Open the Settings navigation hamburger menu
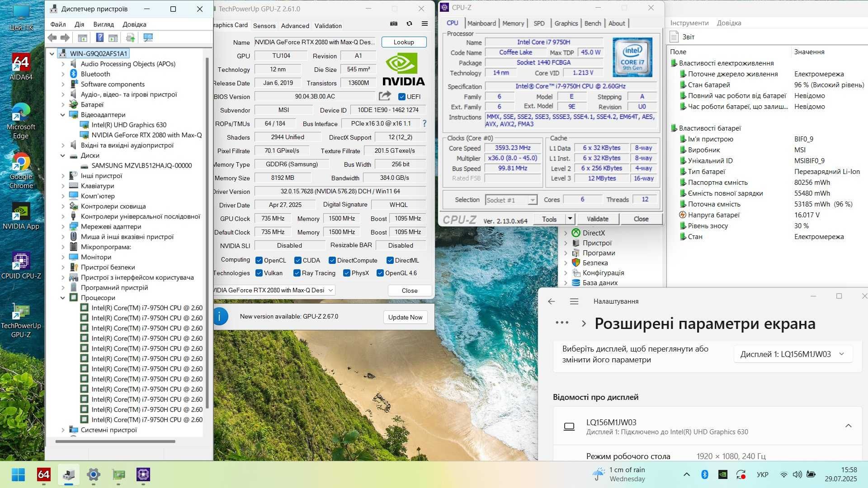 tap(574, 301)
